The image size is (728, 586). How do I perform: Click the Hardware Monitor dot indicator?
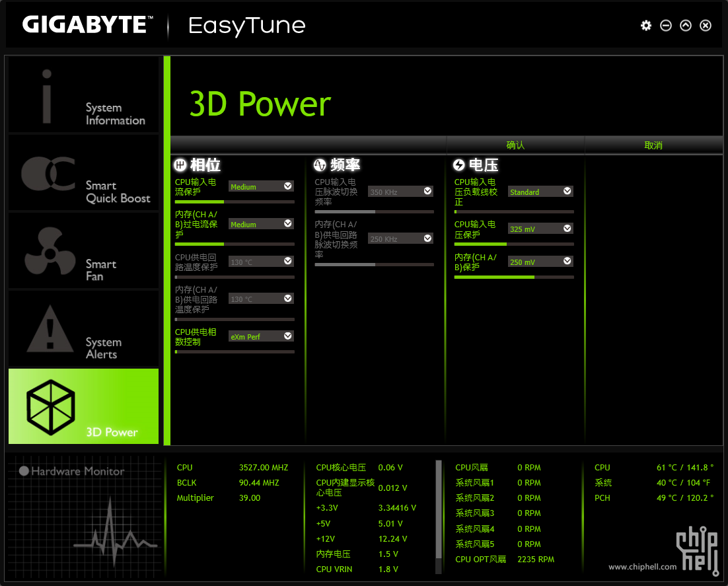pos(24,471)
